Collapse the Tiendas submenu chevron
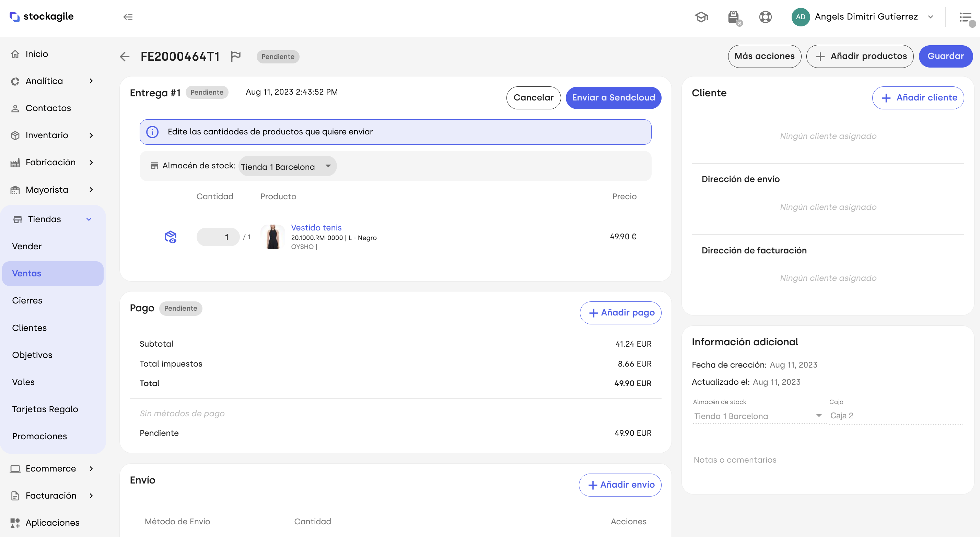 pos(89,219)
